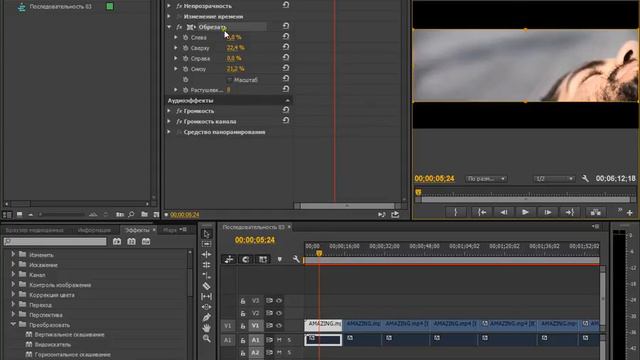Viewport: 640px width, 360px height.
Task: Select the Slide tool
Action: pos(207,307)
